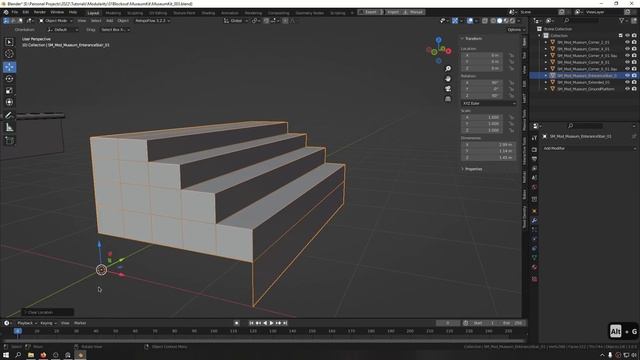Disable render for SM_Mod_Museum_Corner_4_01 camera icon
The height and width of the screenshot is (360, 640).
tap(634, 49)
